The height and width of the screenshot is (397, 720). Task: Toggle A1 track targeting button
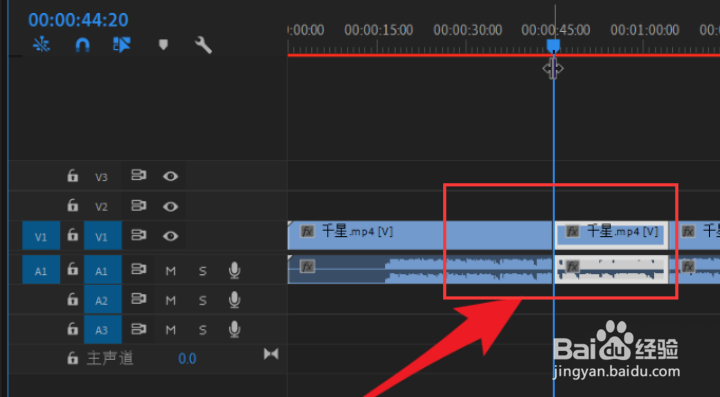(102, 270)
